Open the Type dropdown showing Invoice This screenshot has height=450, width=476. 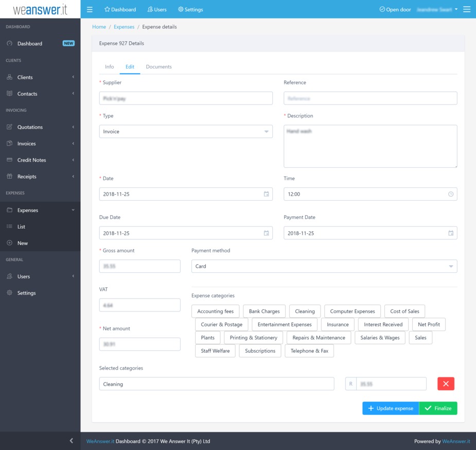point(186,131)
